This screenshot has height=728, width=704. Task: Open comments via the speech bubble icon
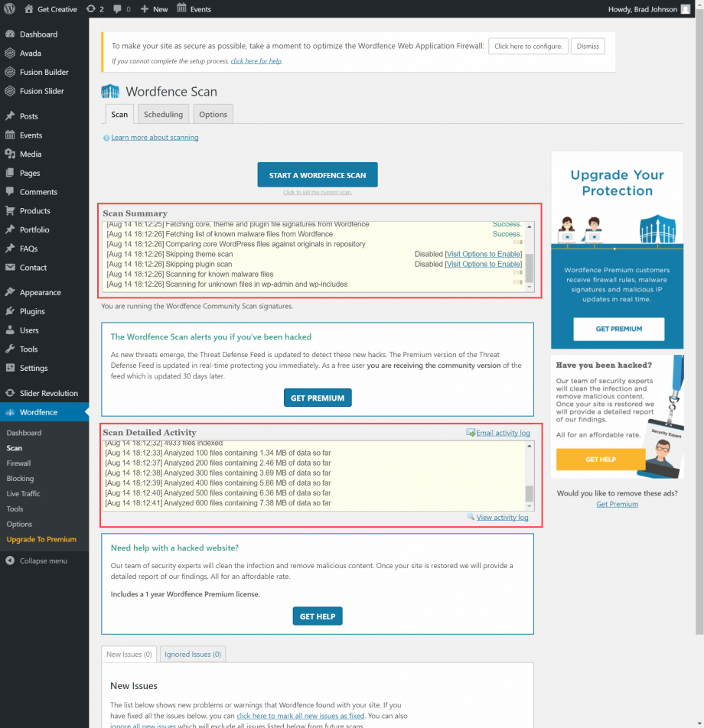pos(117,8)
